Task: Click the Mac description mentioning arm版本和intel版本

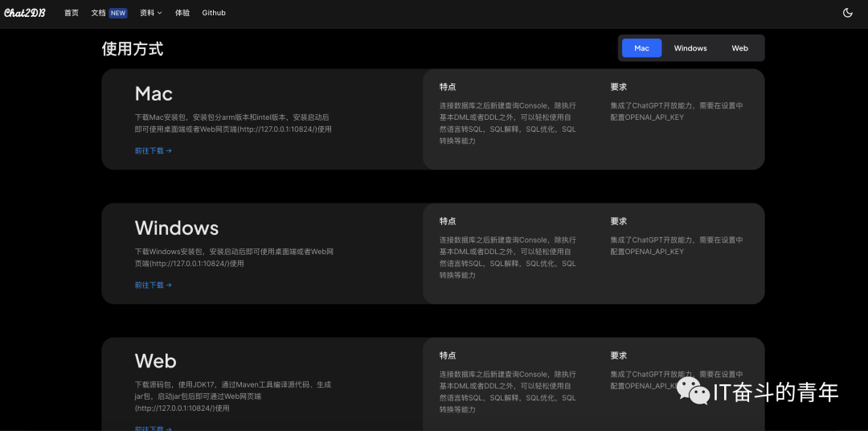Action: pyautogui.click(x=233, y=124)
